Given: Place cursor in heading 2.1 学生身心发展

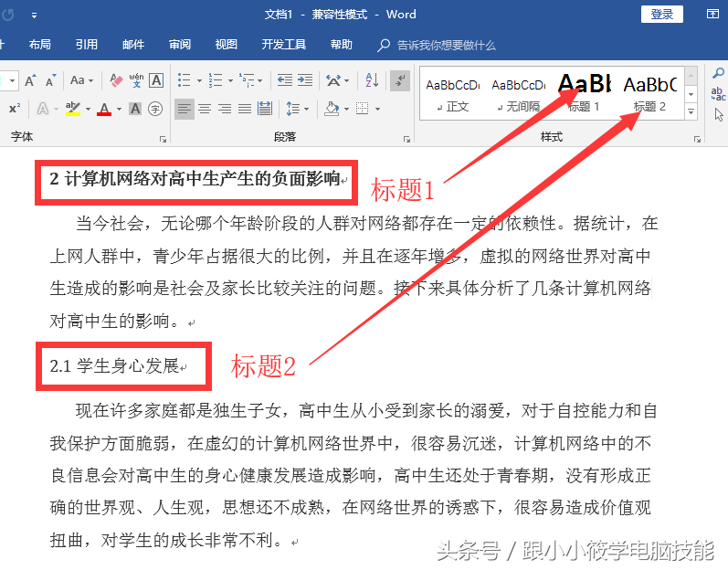Looking at the screenshot, I should click(115, 365).
